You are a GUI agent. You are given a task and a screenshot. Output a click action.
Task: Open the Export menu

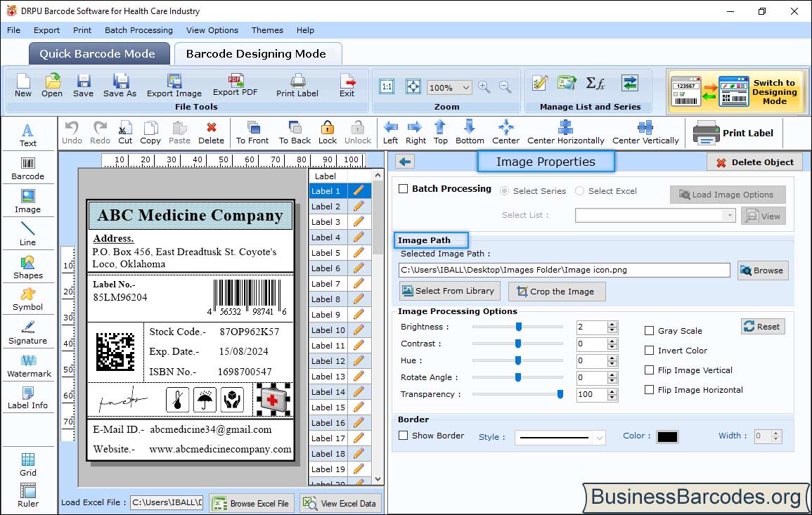[46, 30]
